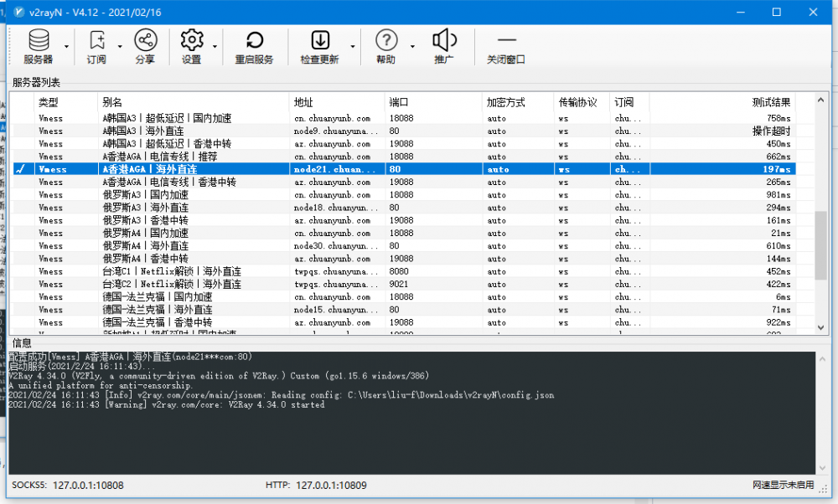Screen dimensions: 838x504
Task: Click the 检查更新 check update icon
Action: point(319,42)
